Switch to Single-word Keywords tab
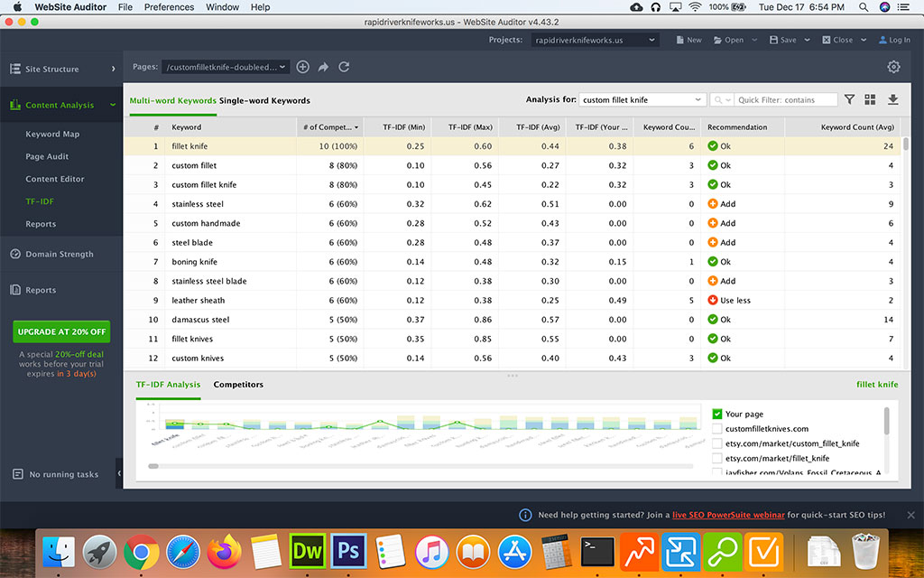The width and height of the screenshot is (924, 578). coord(264,100)
